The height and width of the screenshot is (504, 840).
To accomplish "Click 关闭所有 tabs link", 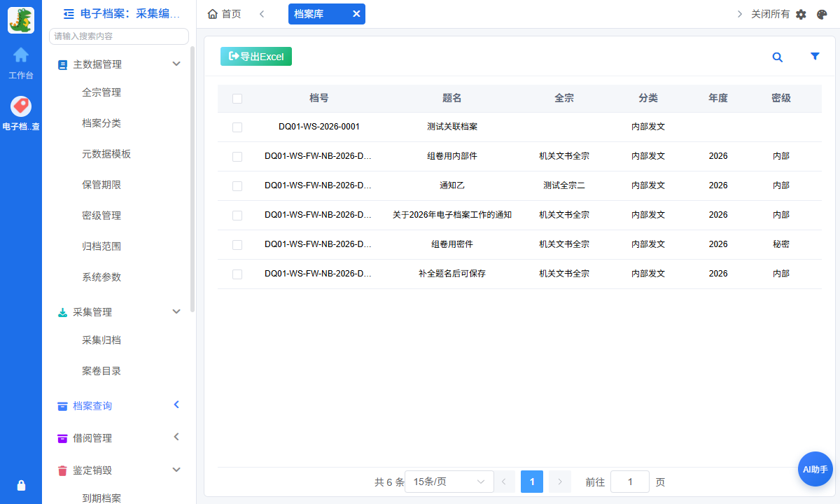I will (770, 14).
